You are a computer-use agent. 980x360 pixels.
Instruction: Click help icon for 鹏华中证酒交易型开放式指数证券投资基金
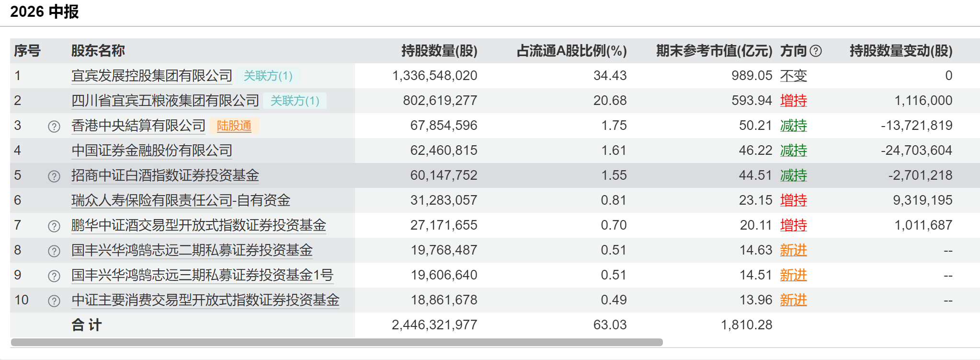click(x=54, y=226)
